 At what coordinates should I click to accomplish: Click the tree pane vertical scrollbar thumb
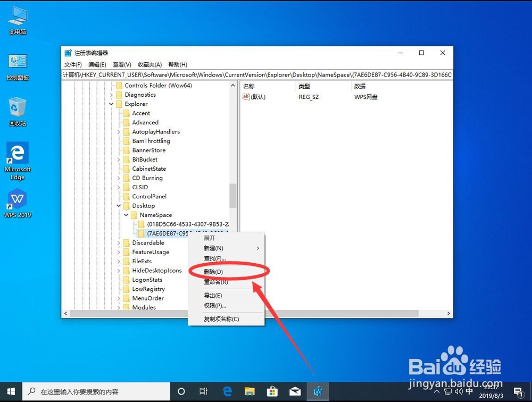point(233,196)
